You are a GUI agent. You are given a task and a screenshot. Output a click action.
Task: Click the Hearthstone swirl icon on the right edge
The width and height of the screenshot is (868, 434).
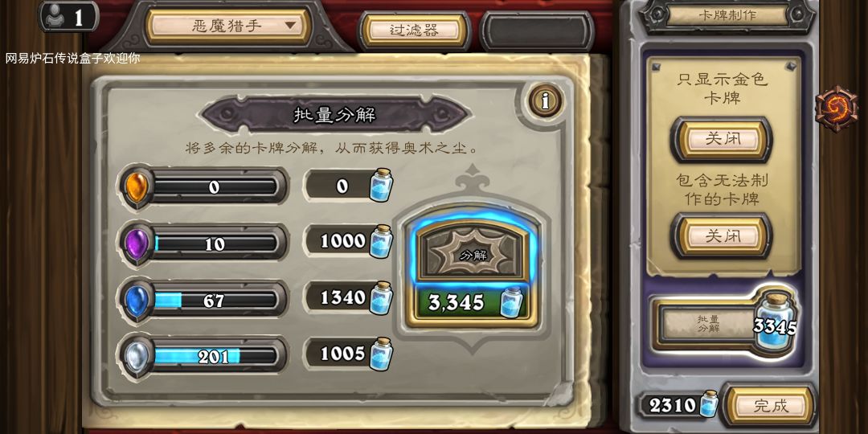click(x=836, y=108)
